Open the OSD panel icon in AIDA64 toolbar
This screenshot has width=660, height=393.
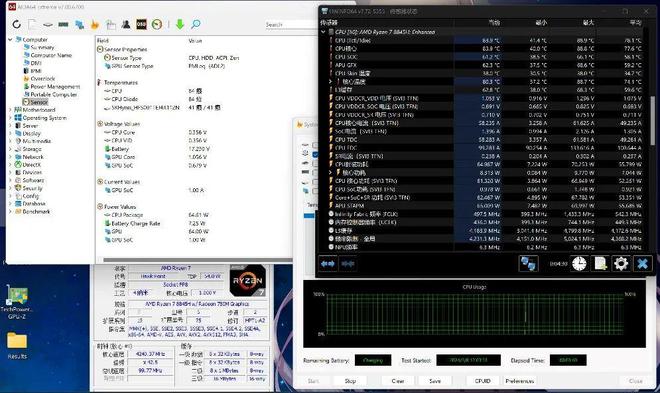click(x=141, y=24)
